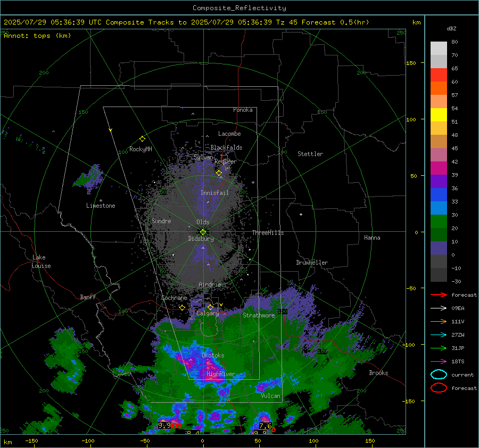Pick the red 60-65 dBZ swatch
This screenshot has width=479, height=448.
(439, 75)
